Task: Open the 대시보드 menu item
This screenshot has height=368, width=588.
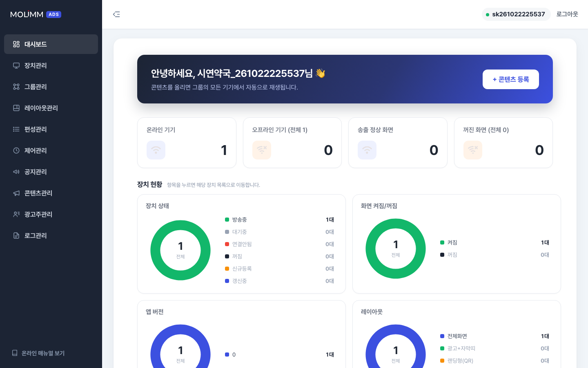Action: tap(51, 44)
